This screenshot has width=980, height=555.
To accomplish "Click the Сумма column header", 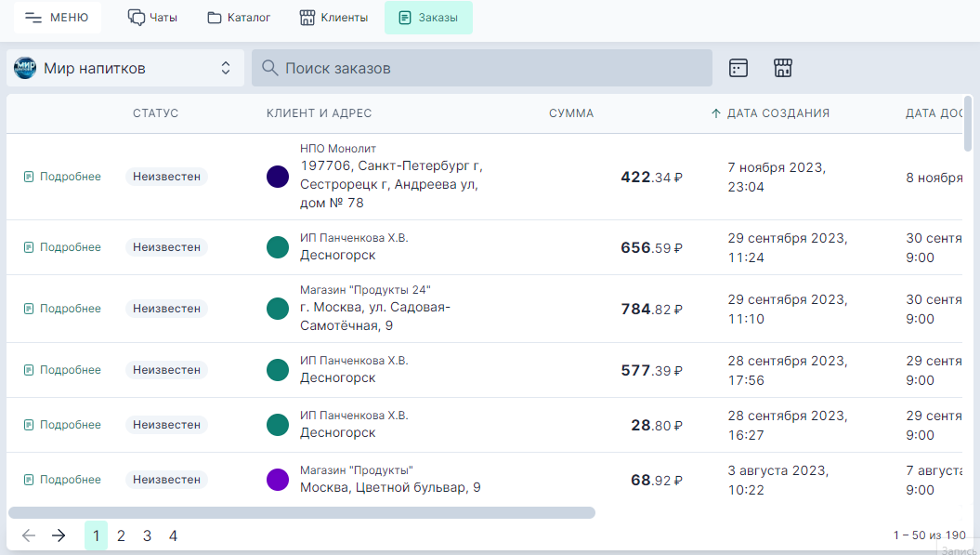I will (x=571, y=113).
